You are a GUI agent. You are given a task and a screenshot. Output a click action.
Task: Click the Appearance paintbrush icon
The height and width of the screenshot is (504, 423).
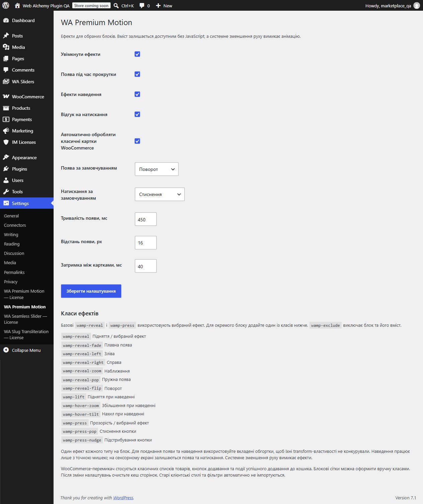tap(6, 158)
